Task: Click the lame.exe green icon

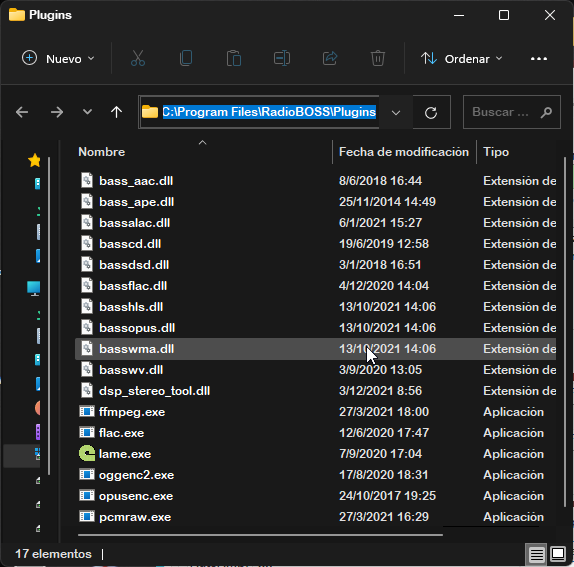Action: point(87,454)
